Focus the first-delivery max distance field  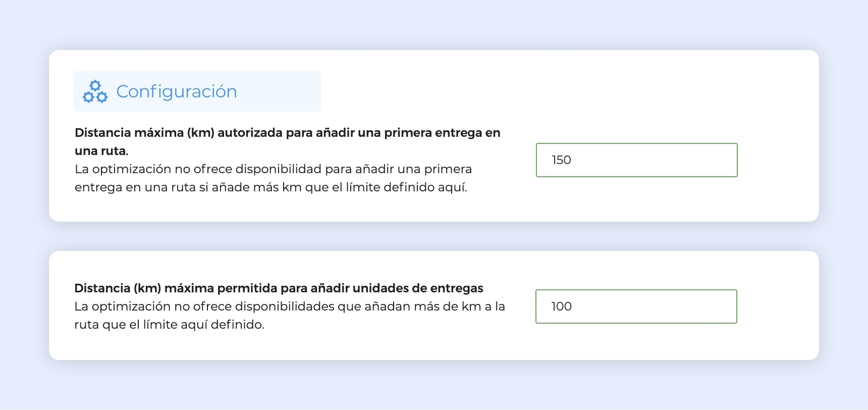636,160
